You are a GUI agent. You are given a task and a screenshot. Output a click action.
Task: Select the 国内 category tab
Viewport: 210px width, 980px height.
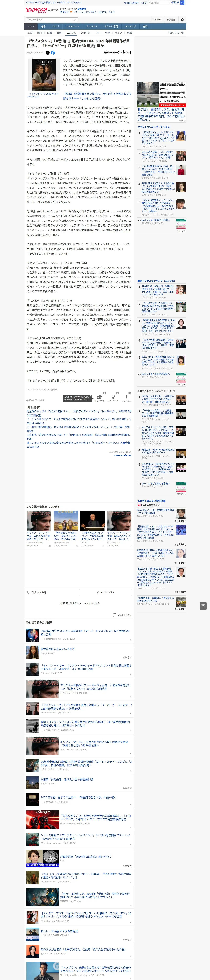(x=40, y=33)
